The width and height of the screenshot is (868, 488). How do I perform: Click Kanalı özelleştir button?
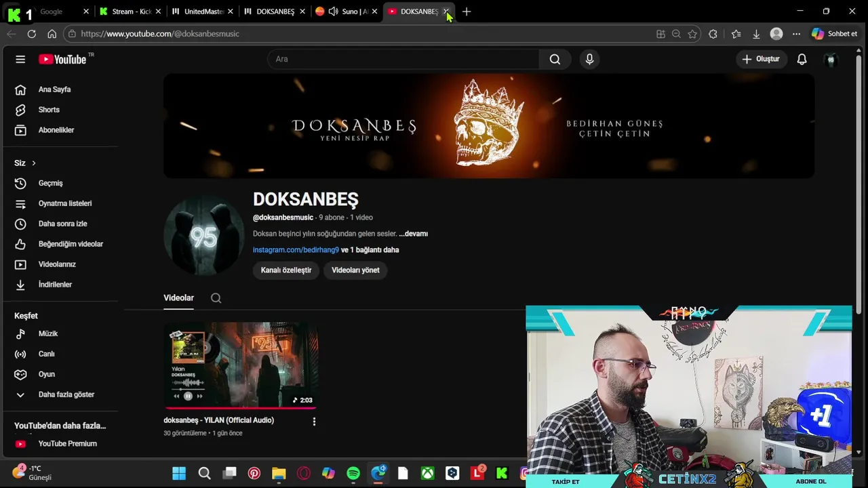click(x=286, y=270)
